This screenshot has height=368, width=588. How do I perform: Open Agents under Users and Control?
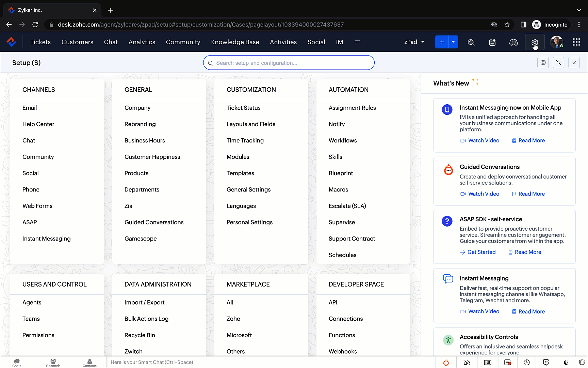click(32, 302)
